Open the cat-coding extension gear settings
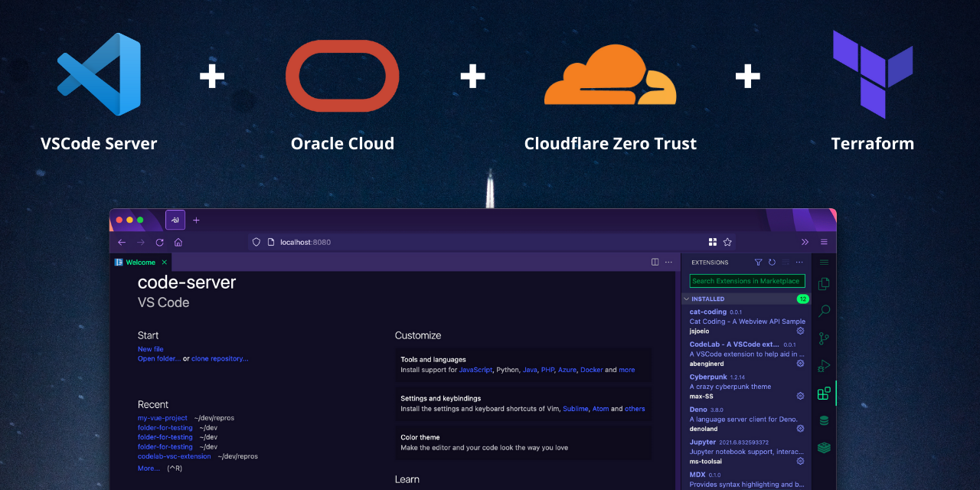 pos(800,331)
